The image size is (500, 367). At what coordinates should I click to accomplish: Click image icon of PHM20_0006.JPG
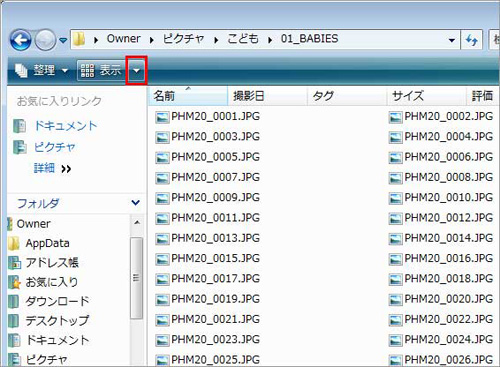coord(395,158)
